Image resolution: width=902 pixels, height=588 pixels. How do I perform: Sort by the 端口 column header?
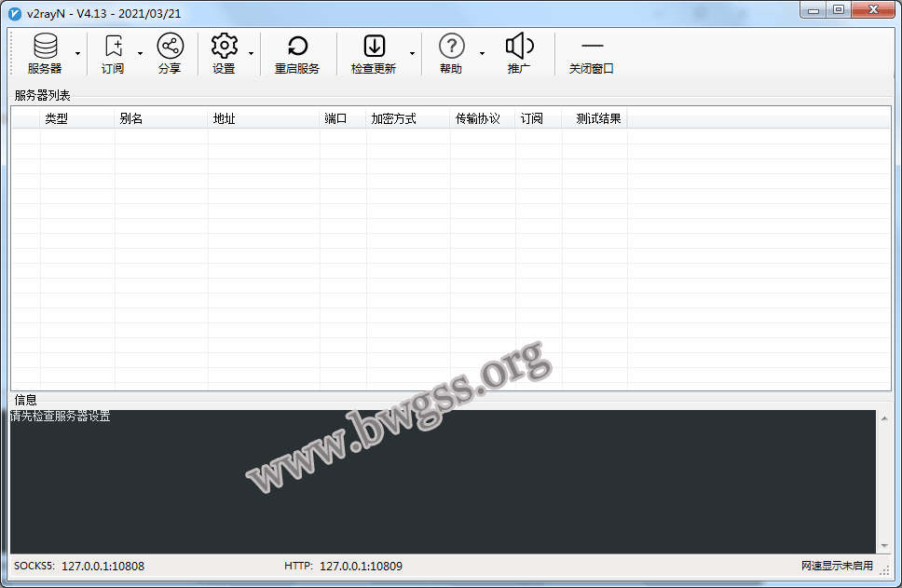click(344, 118)
